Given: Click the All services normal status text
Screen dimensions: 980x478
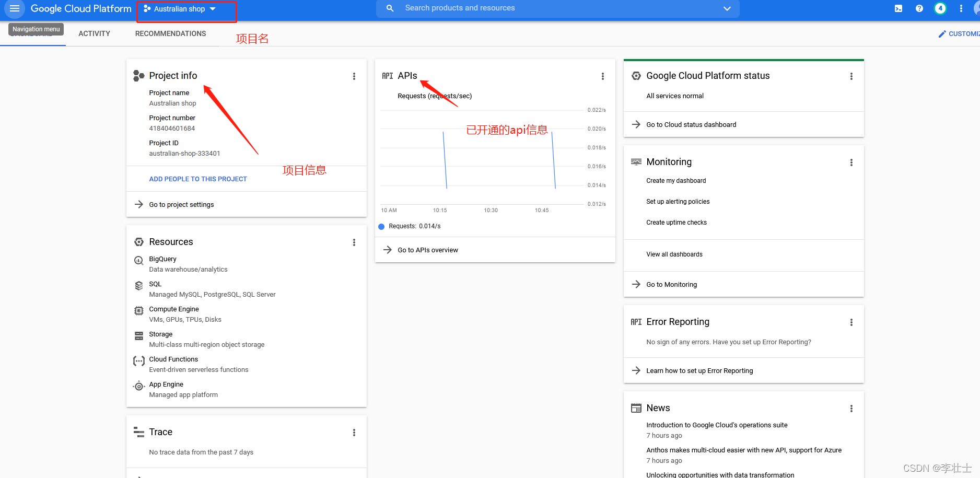Looking at the screenshot, I should (675, 96).
